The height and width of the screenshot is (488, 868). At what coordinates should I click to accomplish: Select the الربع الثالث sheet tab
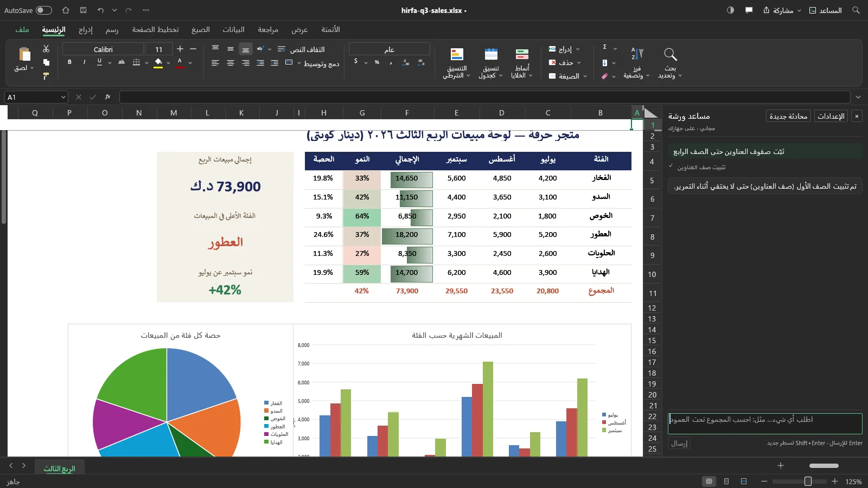click(x=60, y=468)
